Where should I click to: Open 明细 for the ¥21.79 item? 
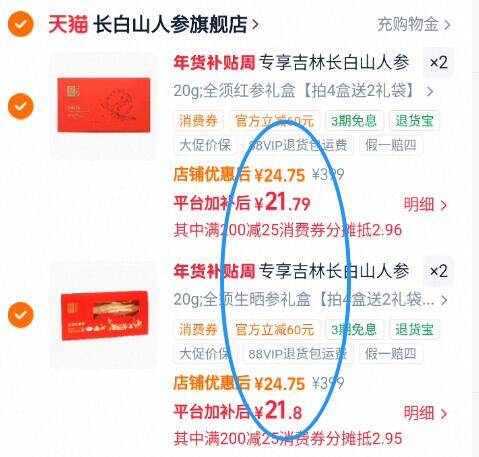[x=425, y=205]
